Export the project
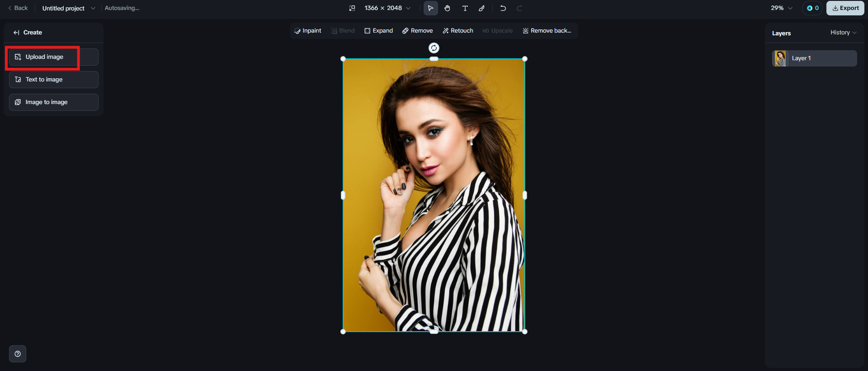 click(845, 8)
